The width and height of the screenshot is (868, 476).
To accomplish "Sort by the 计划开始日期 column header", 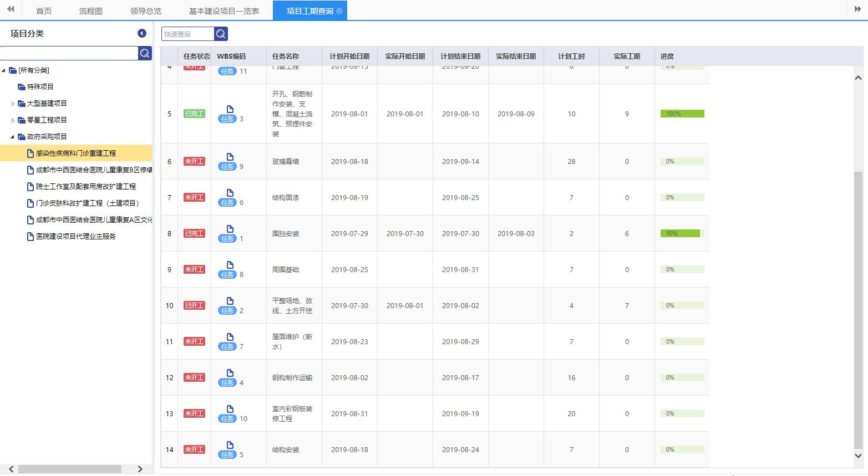I will pyautogui.click(x=349, y=57).
